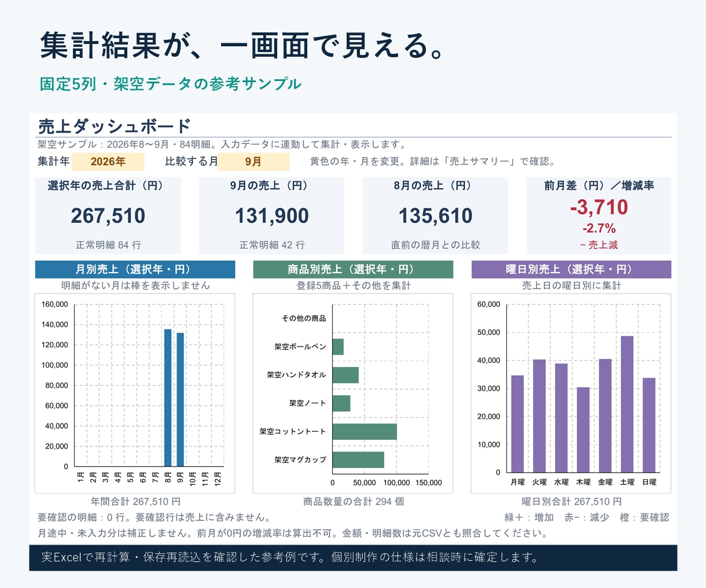Select the yellow 2026年 year cell
Screen dimensions: 706x588
[x=108, y=161]
